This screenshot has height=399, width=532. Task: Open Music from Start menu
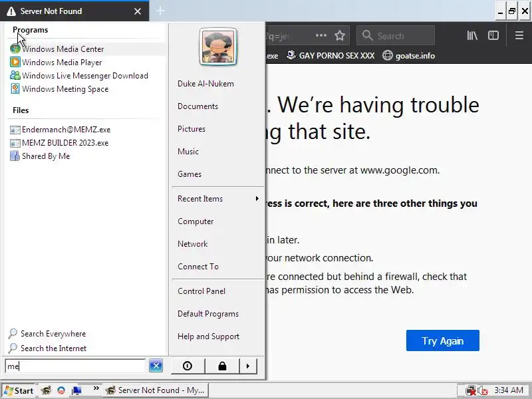[188, 152]
